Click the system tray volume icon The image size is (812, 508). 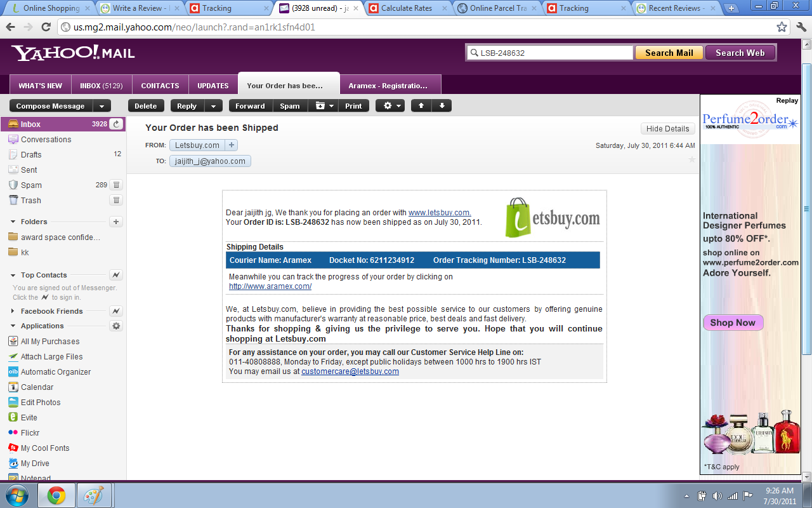[x=717, y=495]
